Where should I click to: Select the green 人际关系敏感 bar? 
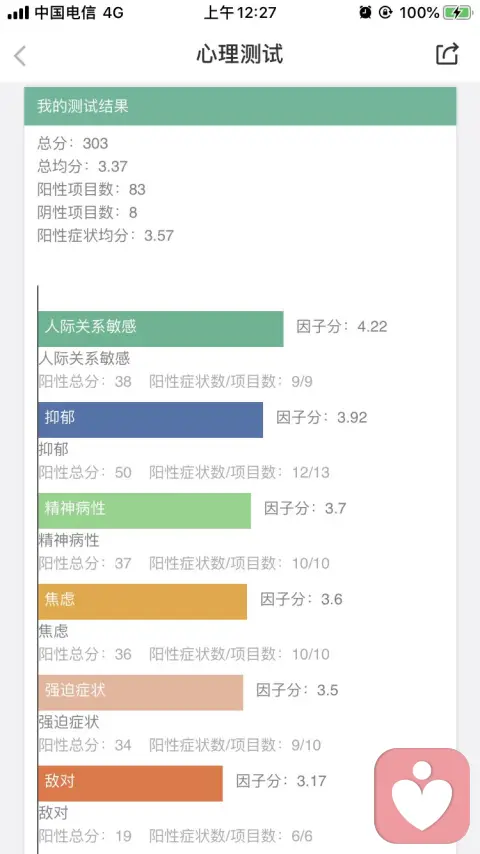coord(161,328)
